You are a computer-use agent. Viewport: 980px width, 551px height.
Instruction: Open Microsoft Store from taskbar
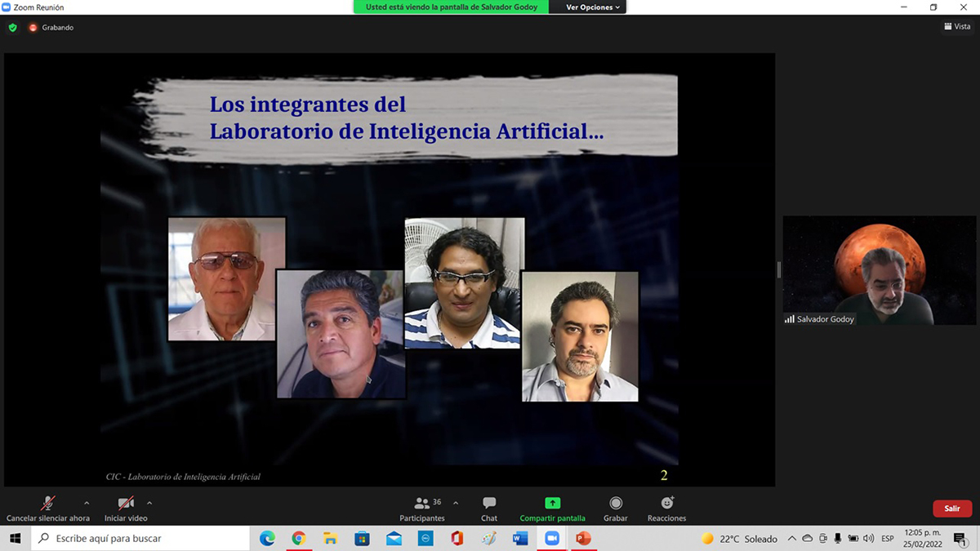[362, 539]
